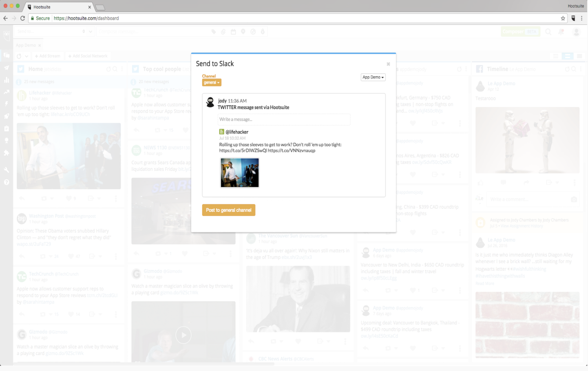Click the calendar scheduling icon in compose bar
The height and width of the screenshot is (371, 588).
233,32
